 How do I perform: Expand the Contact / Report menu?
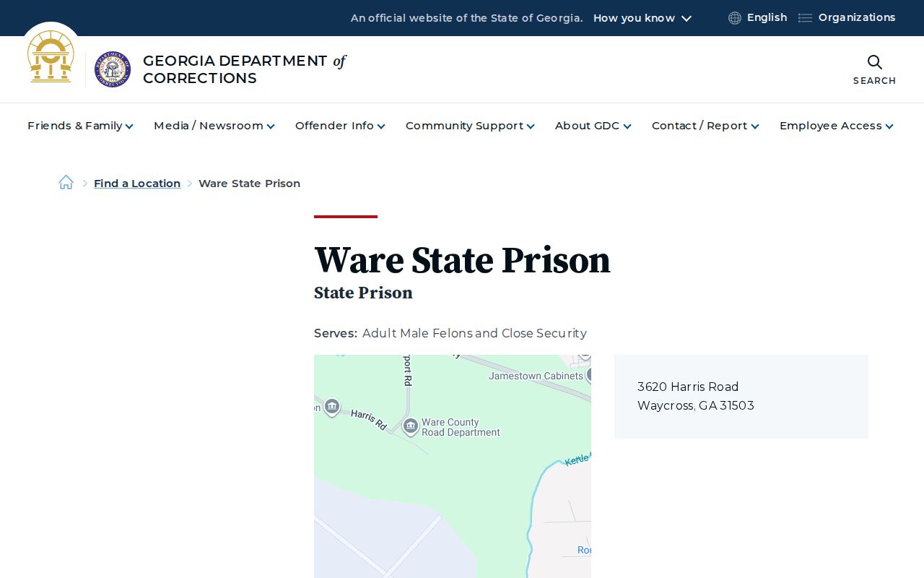click(x=705, y=126)
